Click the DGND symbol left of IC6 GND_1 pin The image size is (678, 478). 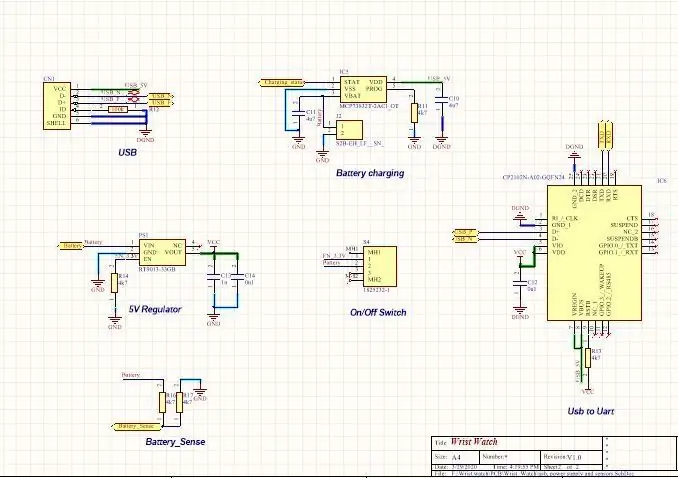point(520,213)
